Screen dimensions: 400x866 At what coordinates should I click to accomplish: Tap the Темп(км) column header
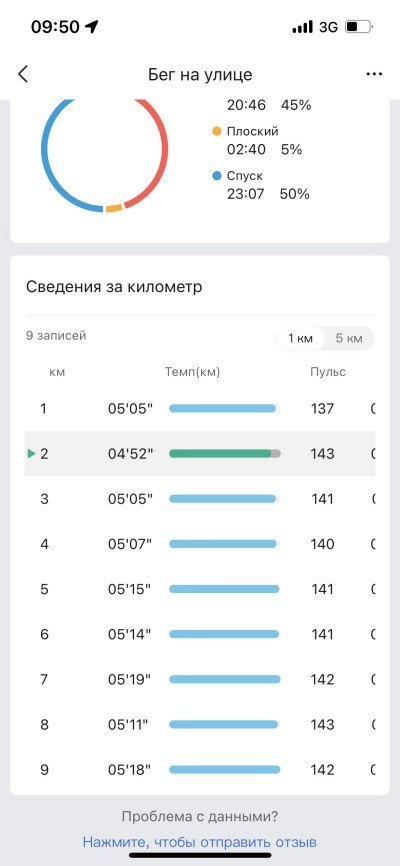point(192,372)
